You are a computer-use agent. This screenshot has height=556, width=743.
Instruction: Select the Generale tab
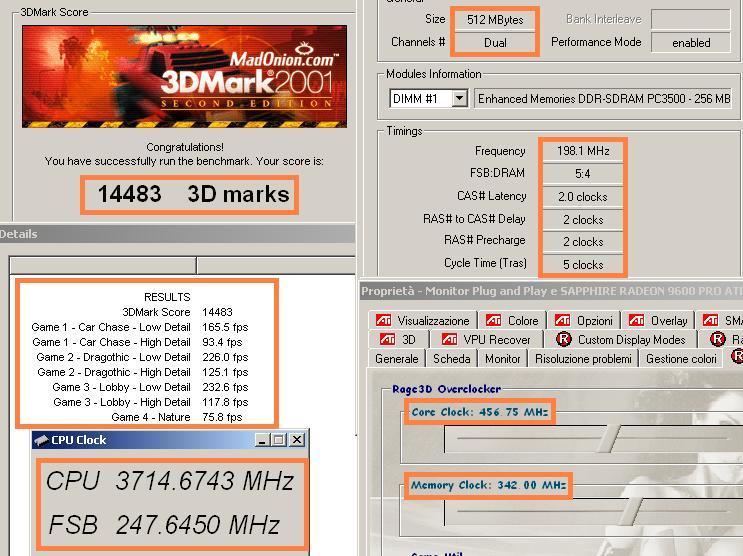click(397, 359)
